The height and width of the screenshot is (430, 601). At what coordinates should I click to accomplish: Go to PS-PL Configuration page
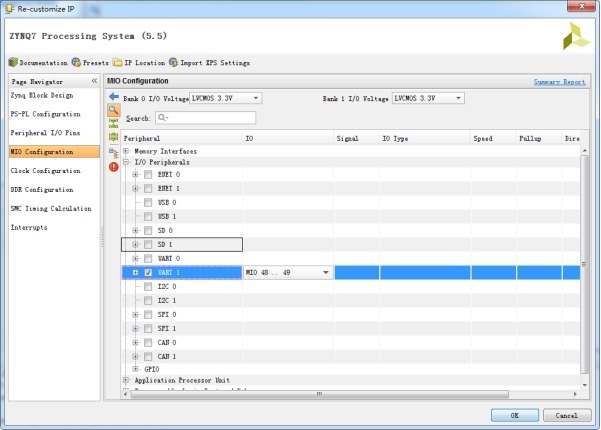(x=45, y=114)
